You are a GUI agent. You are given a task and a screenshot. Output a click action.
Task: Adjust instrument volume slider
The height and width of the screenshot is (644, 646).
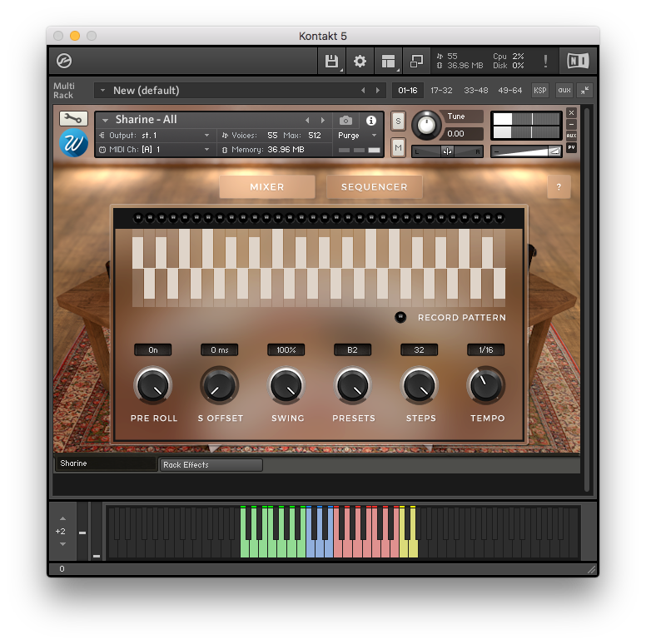coord(526,151)
